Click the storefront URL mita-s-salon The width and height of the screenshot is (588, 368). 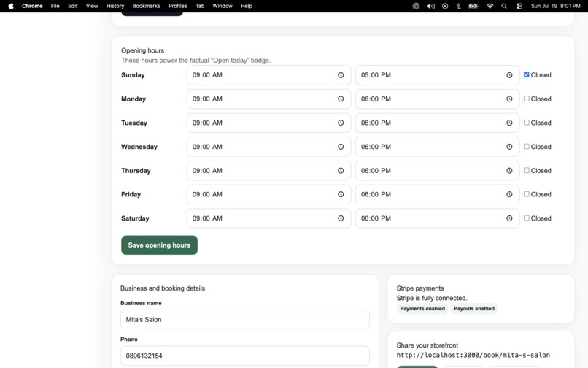(x=473, y=356)
